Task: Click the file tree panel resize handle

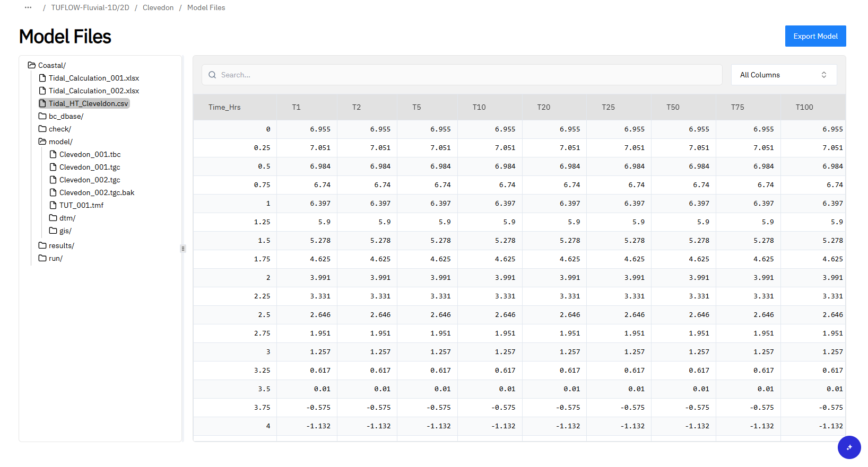Action: (183, 248)
